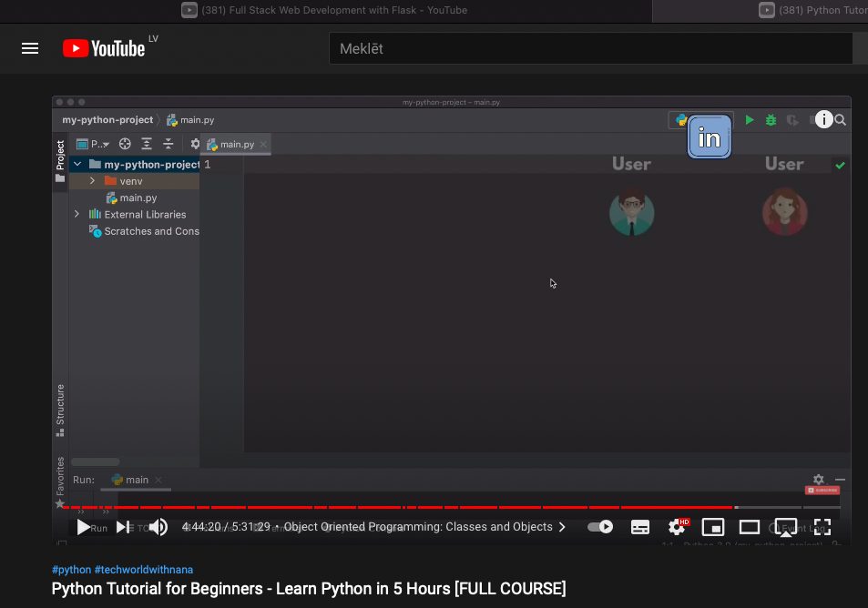Viewport: 868px width, 608px height.
Task: Open the Project view dropdown
Action: (x=93, y=145)
